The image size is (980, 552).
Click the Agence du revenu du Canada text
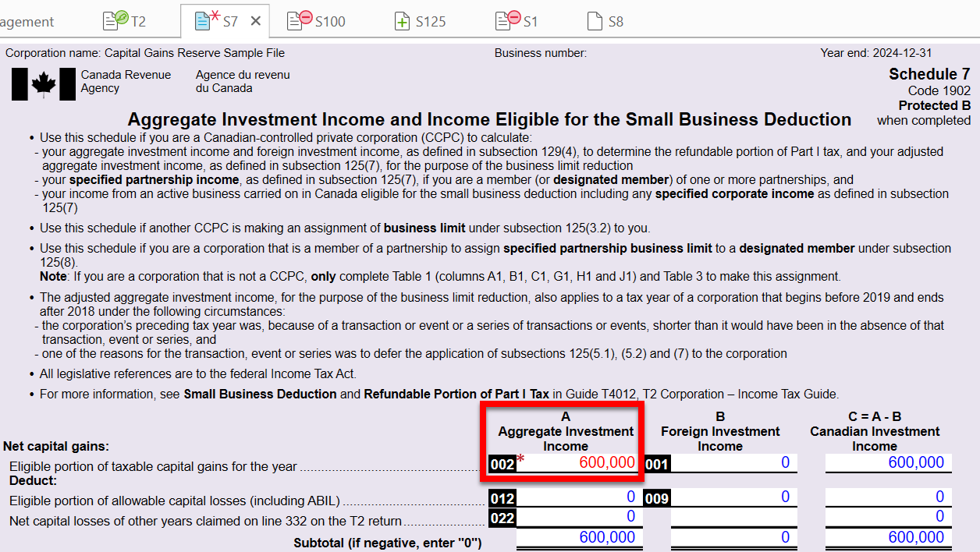pos(243,82)
